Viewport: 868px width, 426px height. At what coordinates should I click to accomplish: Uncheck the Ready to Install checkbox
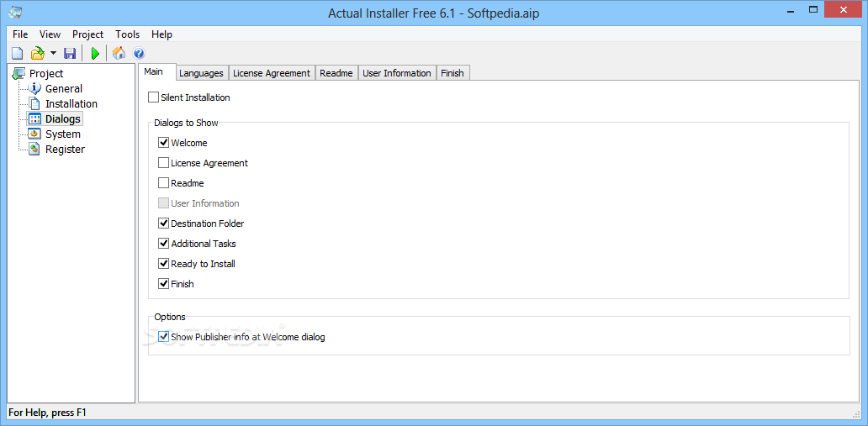tap(163, 263)
